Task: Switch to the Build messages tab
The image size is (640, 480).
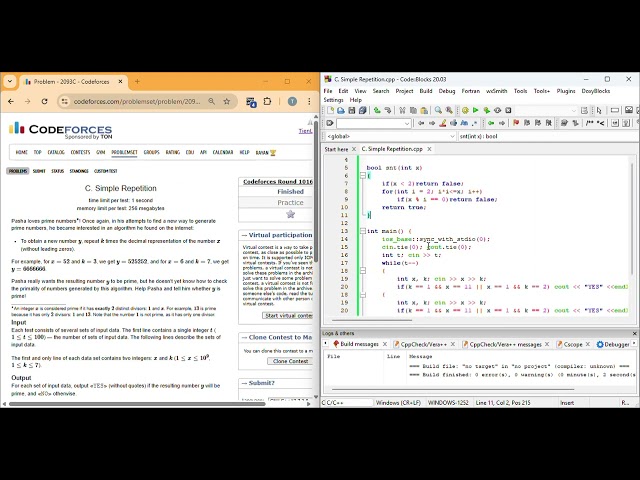Action: click(359, 344)
